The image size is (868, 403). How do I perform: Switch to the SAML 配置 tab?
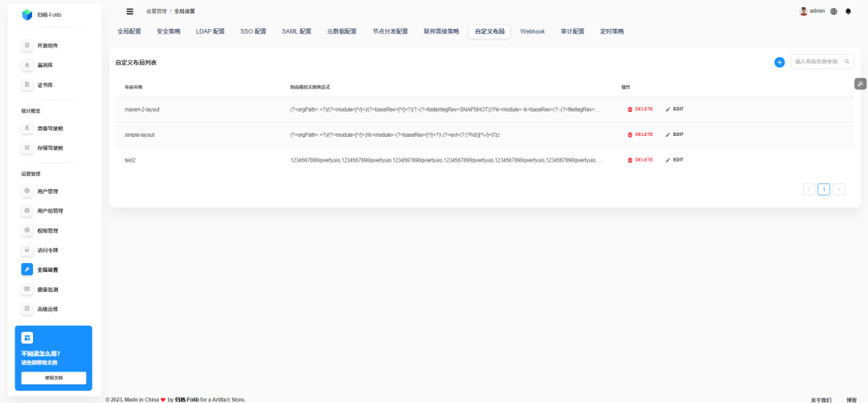pyautogui.click(x=297, y=31)
